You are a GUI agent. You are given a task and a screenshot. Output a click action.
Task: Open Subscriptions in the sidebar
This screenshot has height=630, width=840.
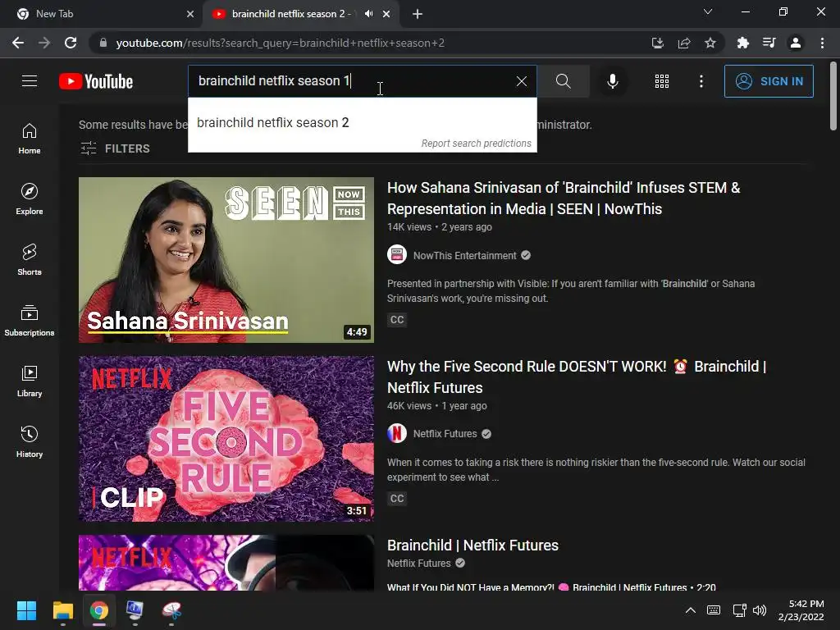click(x=30, y=321)
